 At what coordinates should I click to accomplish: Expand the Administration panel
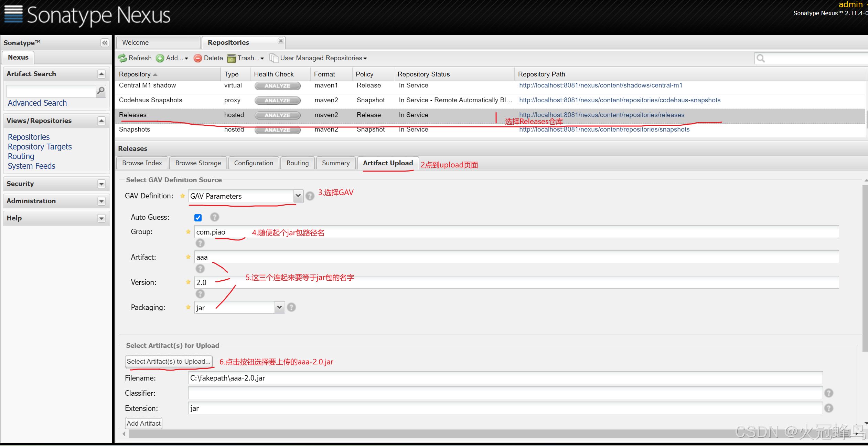point(101,201)
